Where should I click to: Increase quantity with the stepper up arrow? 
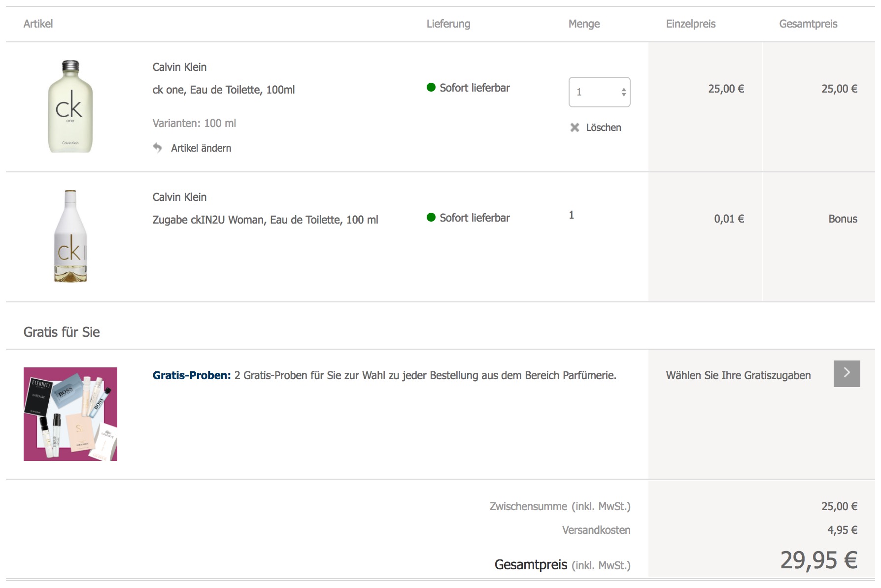pos(624,89)
